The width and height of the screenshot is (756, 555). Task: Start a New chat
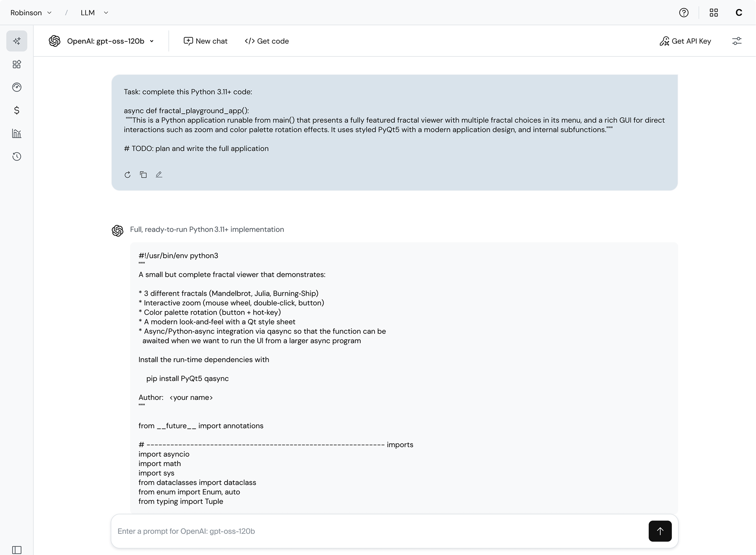point(206,41)
